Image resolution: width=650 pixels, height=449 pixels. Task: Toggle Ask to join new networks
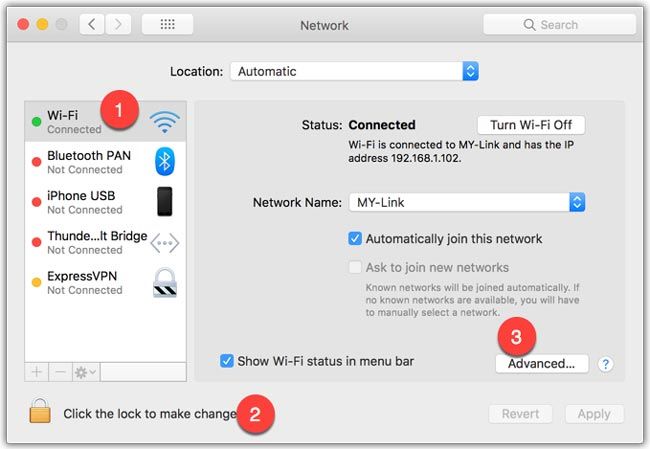point(355,267)
